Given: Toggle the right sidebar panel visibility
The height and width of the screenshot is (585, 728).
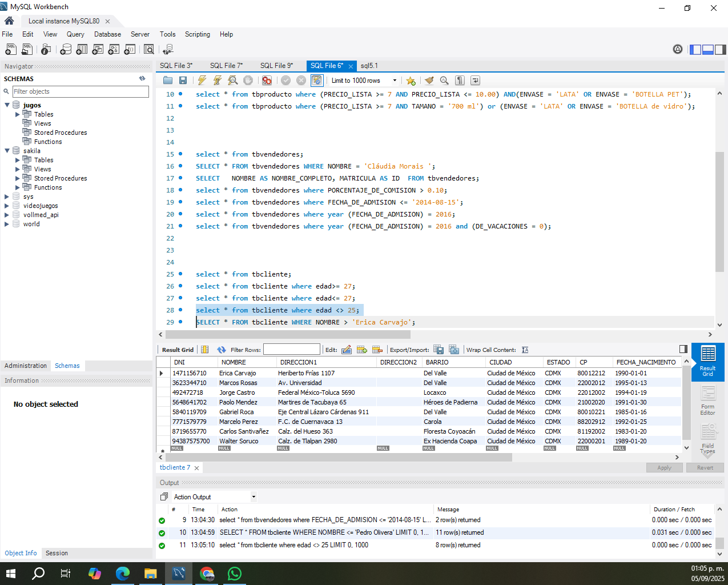Looking at the screenshot, I should tap(721, 49).
